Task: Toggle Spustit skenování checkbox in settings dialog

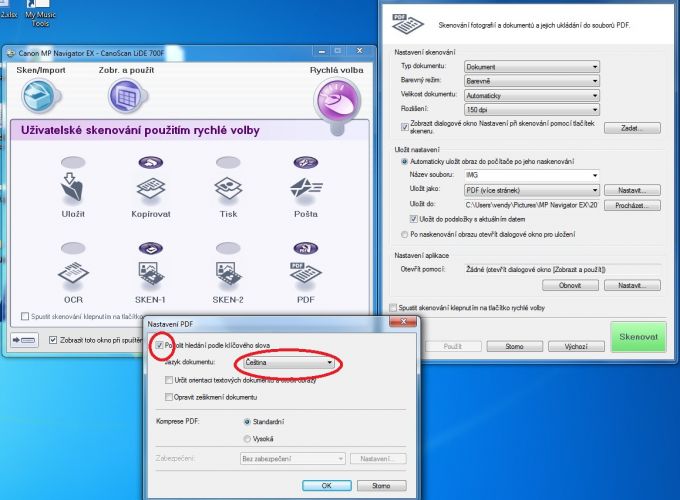Action: [x=393, y=308]
